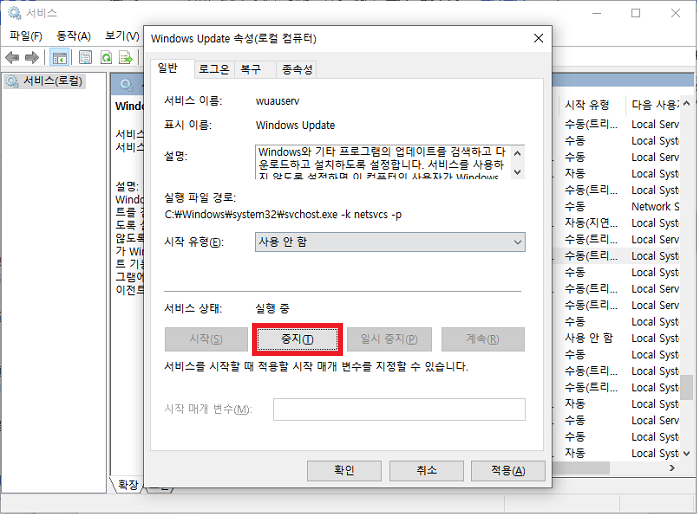Viewport: 697px width, 514px height.
Task: Open the 동작(A) menu
Action: pos(73,36)
